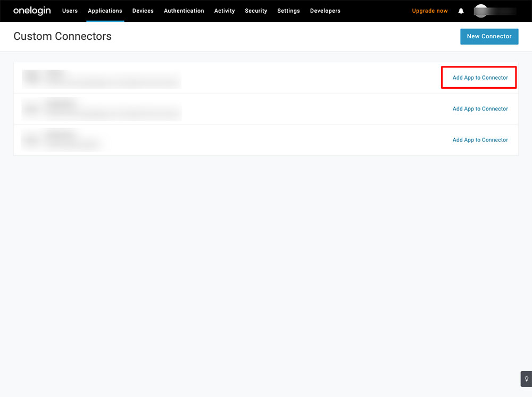Open the Users menu
Viewport: 532px width, 397px height.
coord(70,11)
